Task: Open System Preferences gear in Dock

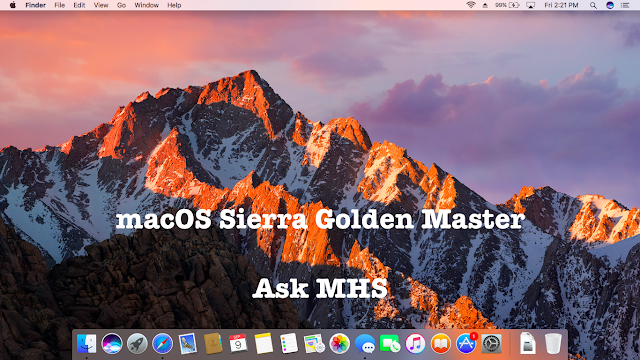Action: click(491, 343)
